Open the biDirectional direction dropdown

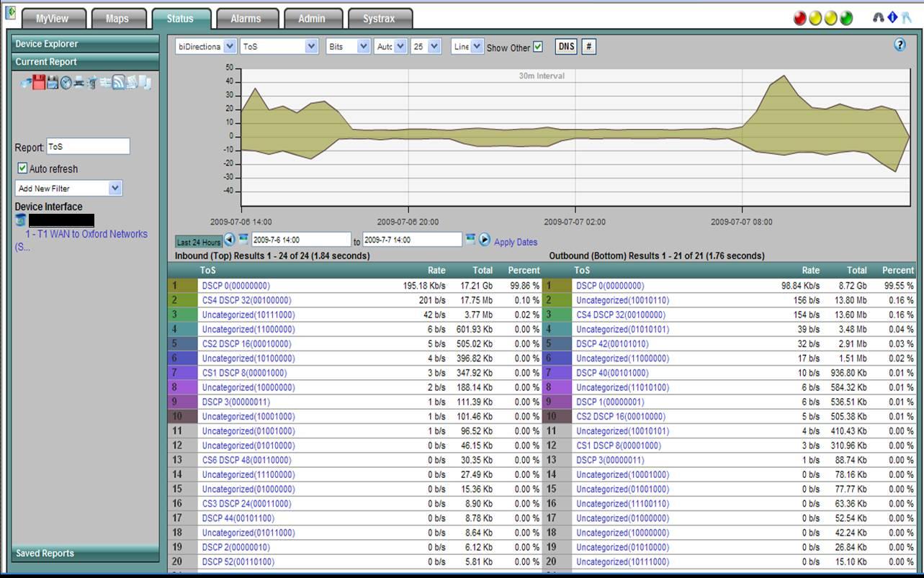pos(206,46)
